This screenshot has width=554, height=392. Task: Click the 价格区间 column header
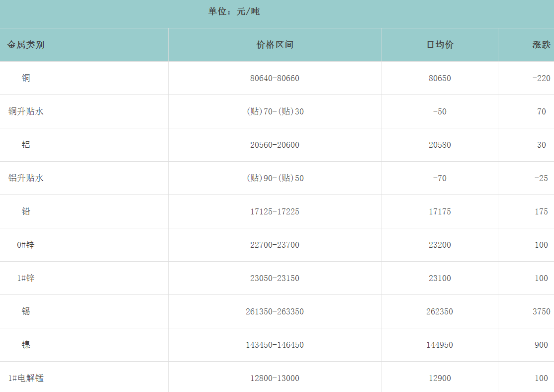(x=275, y=45)
